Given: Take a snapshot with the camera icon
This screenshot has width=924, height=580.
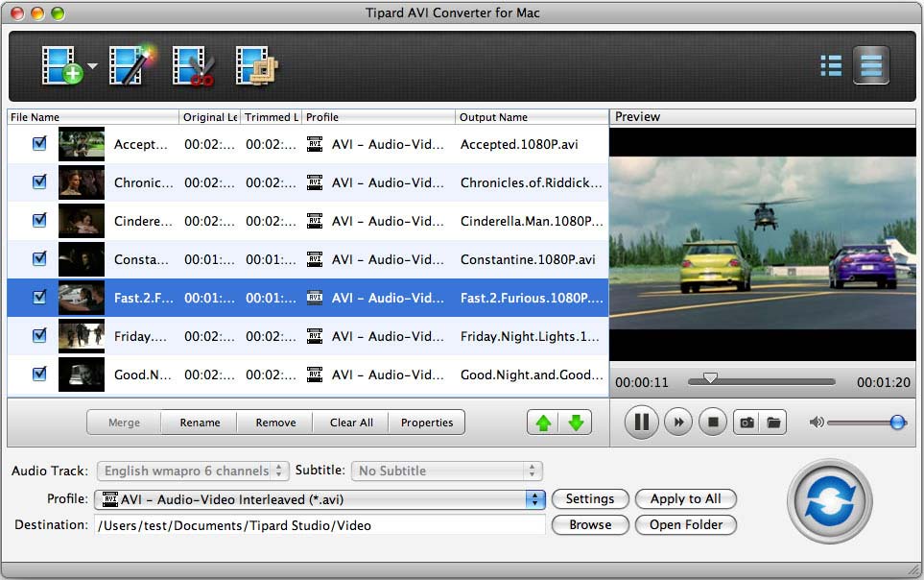Looking at the screenshot, I should [746, 423].
